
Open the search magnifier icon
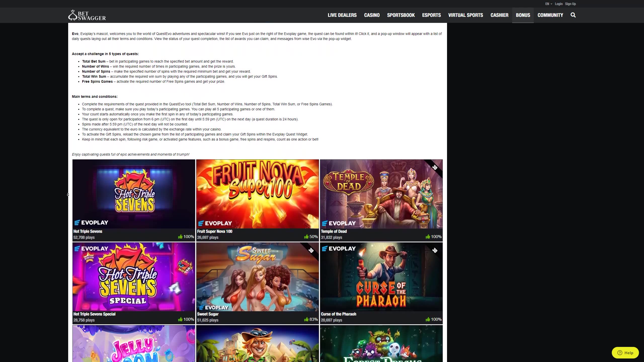(573, 15)
